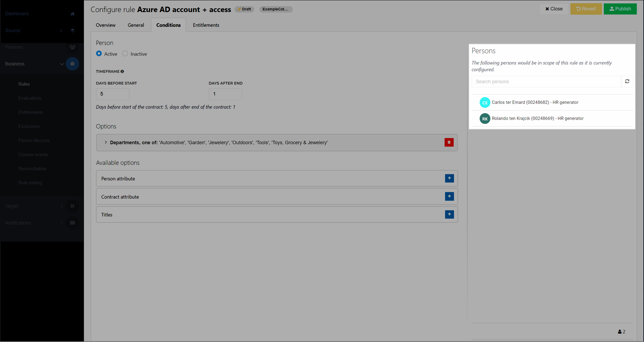Screen dimensions: 644x342
Task: Collapse the Business sidebar section
Action: 62,64
